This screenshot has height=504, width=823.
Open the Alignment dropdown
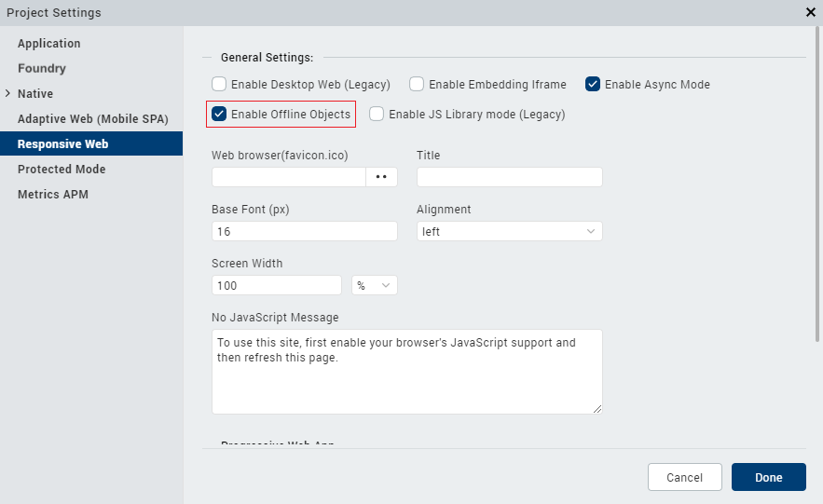509,231
